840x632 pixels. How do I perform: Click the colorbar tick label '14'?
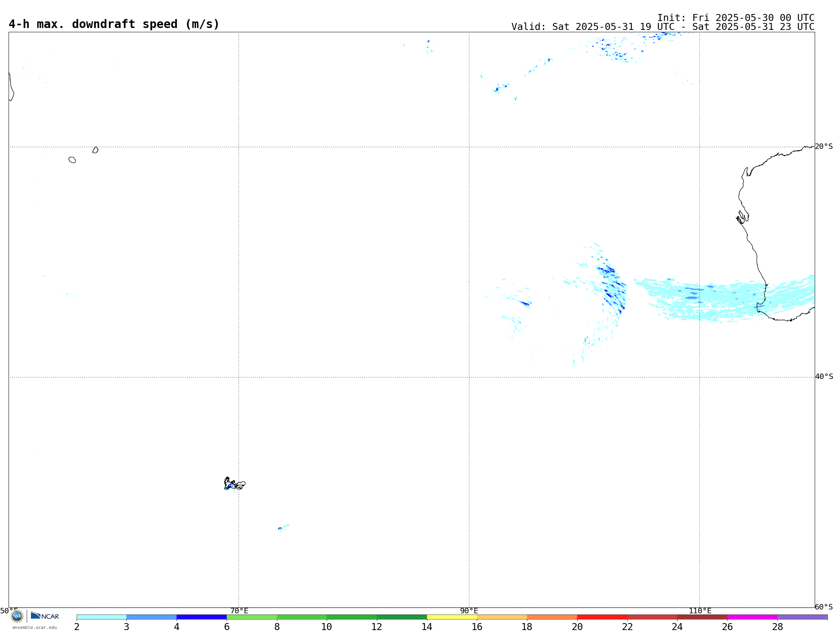(x=427, y=627)
